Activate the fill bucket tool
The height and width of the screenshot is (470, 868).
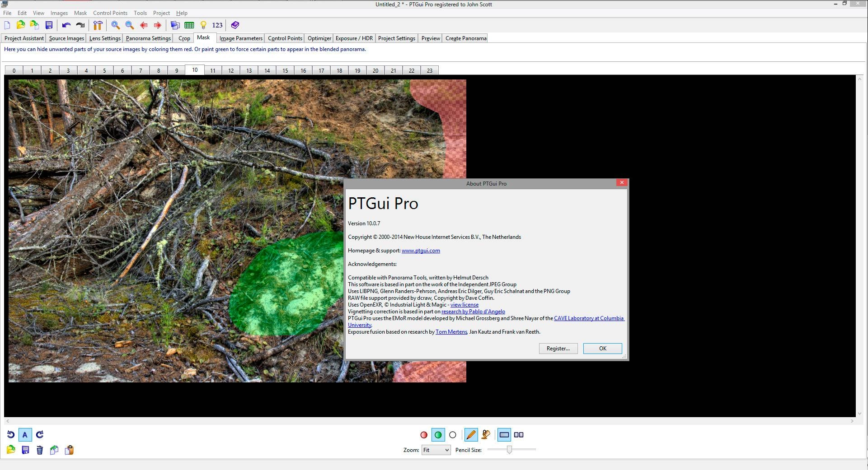[486, 435]
